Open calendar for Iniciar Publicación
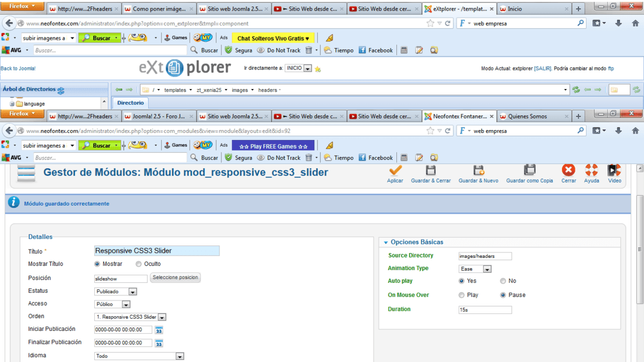Viewport: 644px width, 362px height. pos(159,330)
